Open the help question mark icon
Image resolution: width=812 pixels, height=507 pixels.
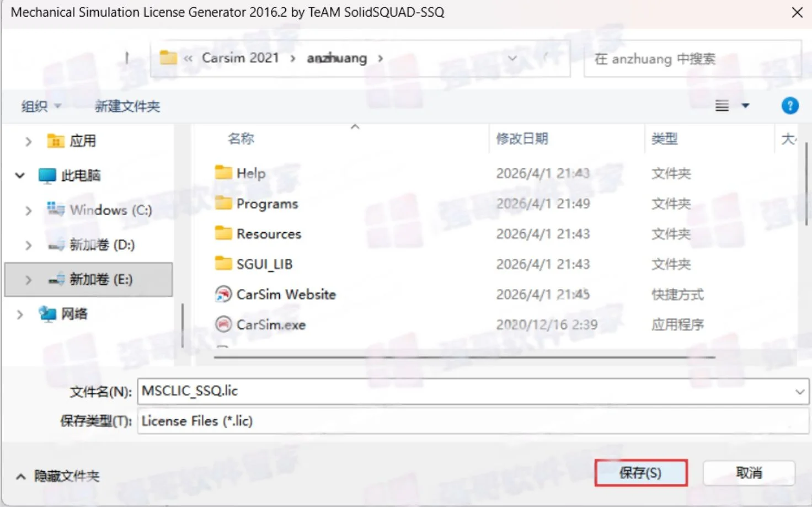(790, 105)
